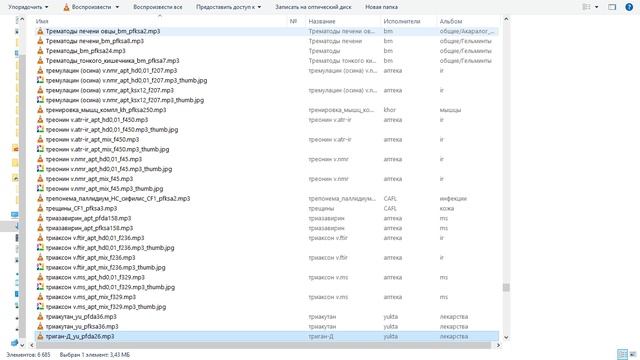Expand the Воспроизвести dropdown arrow
Viewport: 640px width, 360px height.
coord(117,7)
